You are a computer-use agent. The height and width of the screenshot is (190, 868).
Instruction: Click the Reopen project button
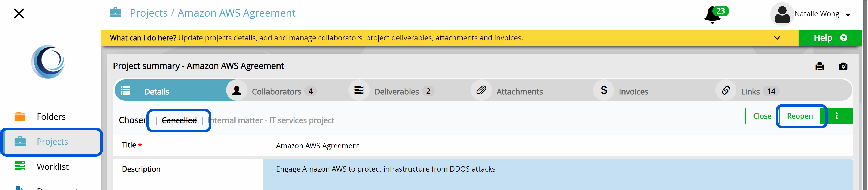[x=799, y=116]
